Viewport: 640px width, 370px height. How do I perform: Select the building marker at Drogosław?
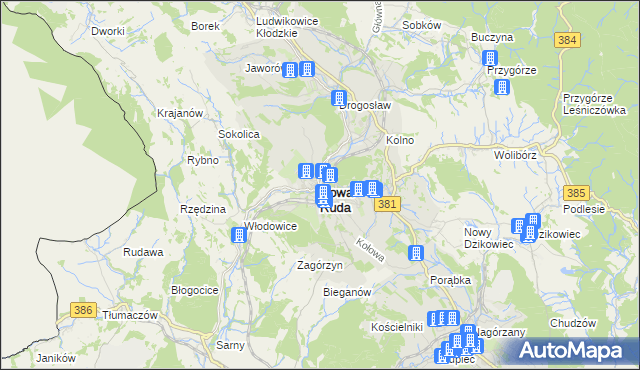point(339,98)
